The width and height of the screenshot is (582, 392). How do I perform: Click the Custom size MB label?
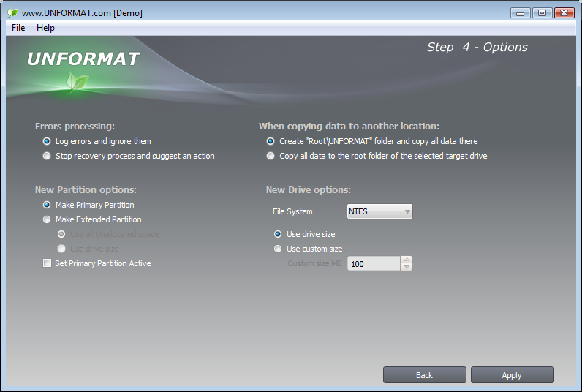coord(314,263)
